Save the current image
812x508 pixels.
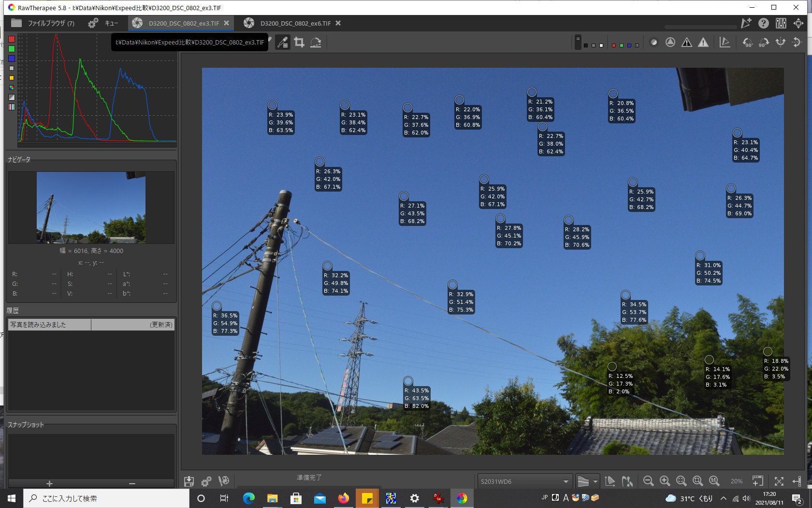(x=189, y=481)
